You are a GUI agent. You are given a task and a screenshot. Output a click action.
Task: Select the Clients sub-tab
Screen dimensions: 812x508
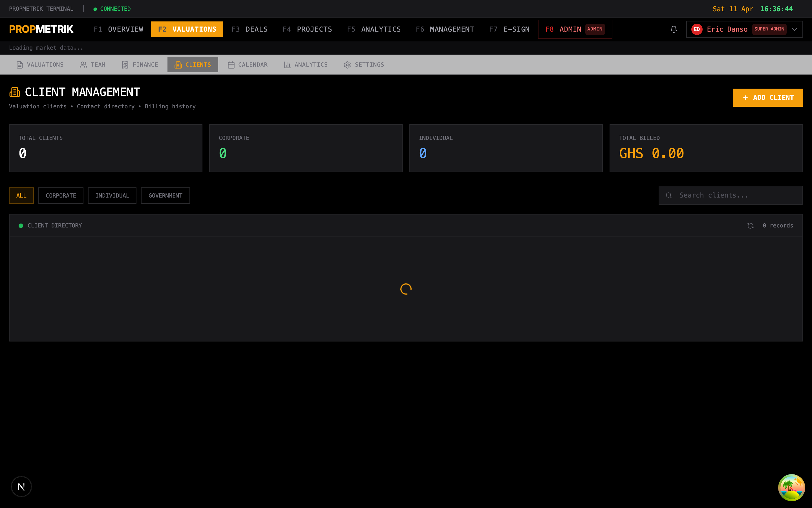click(x=193, y=65)
